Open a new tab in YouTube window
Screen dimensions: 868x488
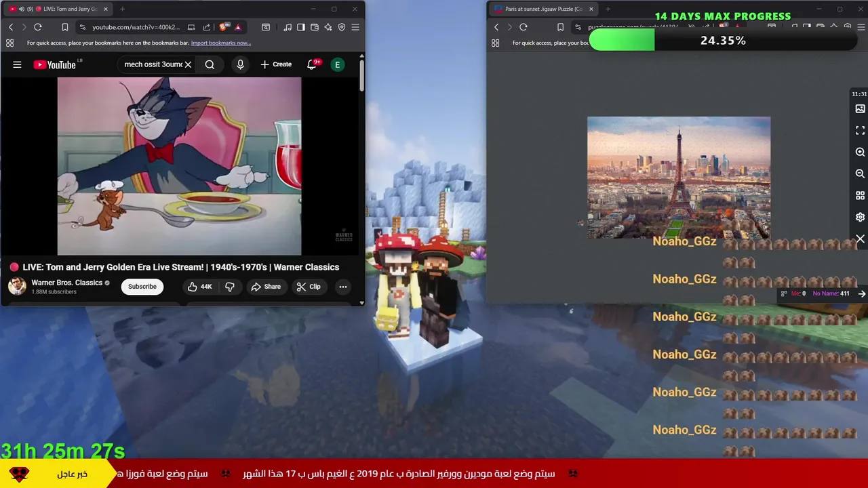click(x=122, y=9)
